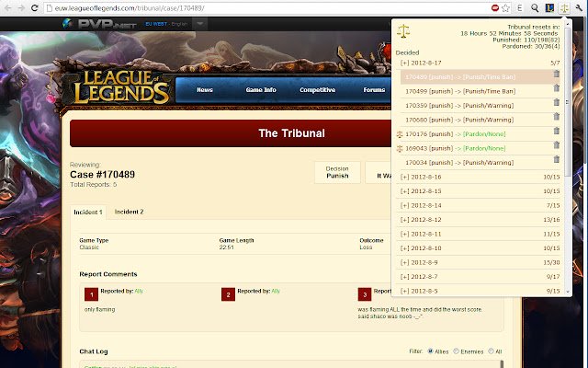Open the Chrome wrench menu
The image size is (588, 368).
click(x=580, y=8)
